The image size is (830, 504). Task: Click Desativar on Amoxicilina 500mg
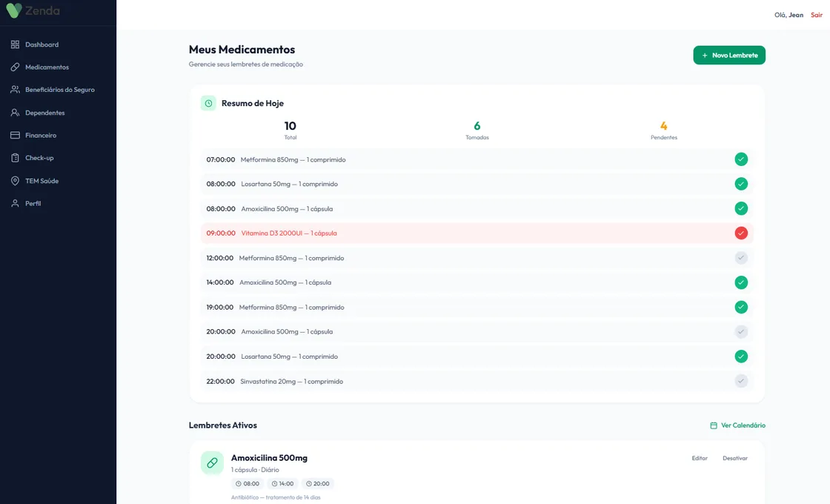point(734,459)
